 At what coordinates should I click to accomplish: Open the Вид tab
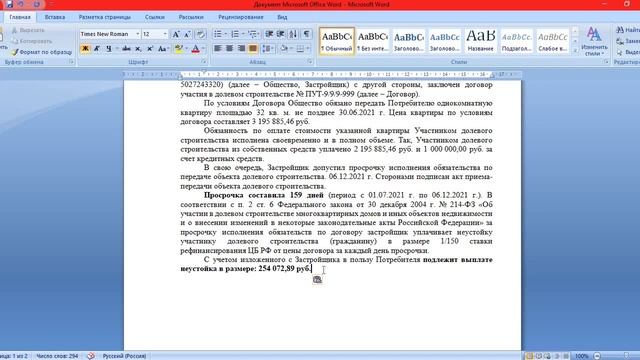(282, 17)
